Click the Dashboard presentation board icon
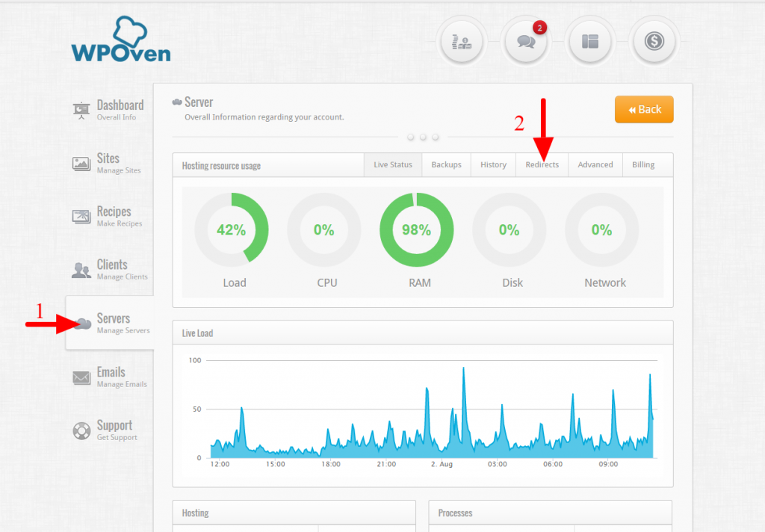This screenshot has width=765, height=532. click(x=81, y=110)
